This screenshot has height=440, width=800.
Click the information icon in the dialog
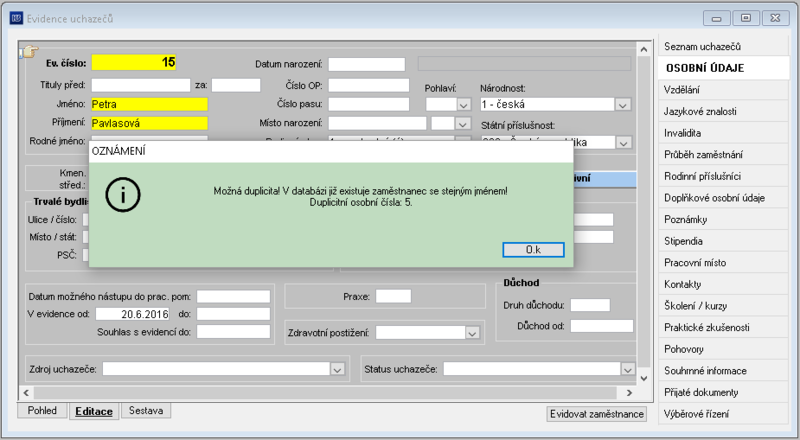(123, 195)
